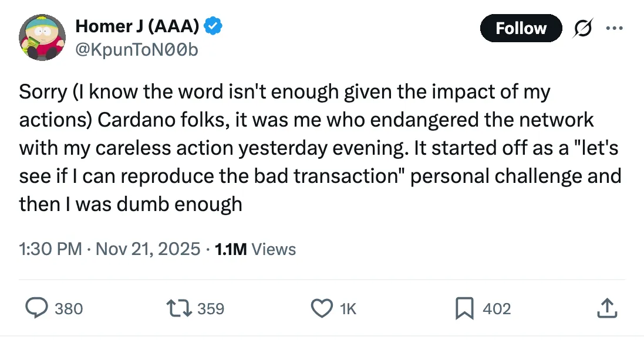Screen dimensions: 644x340
Task: Click the 1K likes count
Action: [x=348, y=308]
